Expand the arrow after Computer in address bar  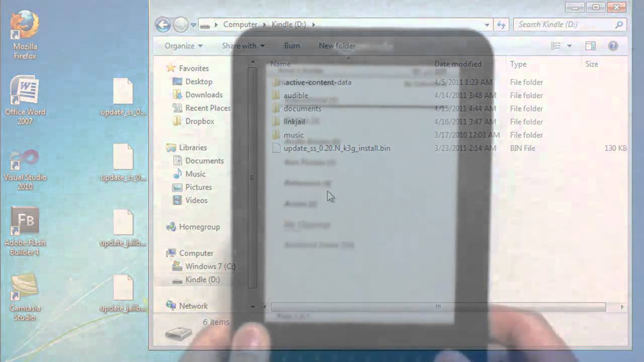tap(264, 24)
